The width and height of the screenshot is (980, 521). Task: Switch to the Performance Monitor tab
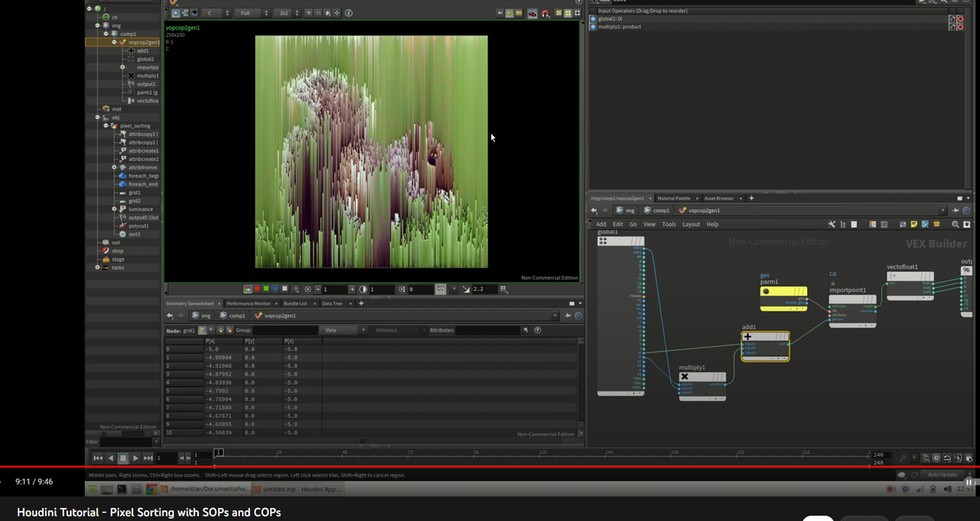coord(248,303)
